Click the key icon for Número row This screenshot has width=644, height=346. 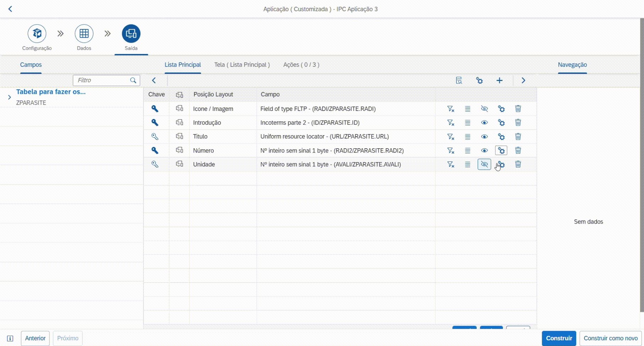(155, 150)
